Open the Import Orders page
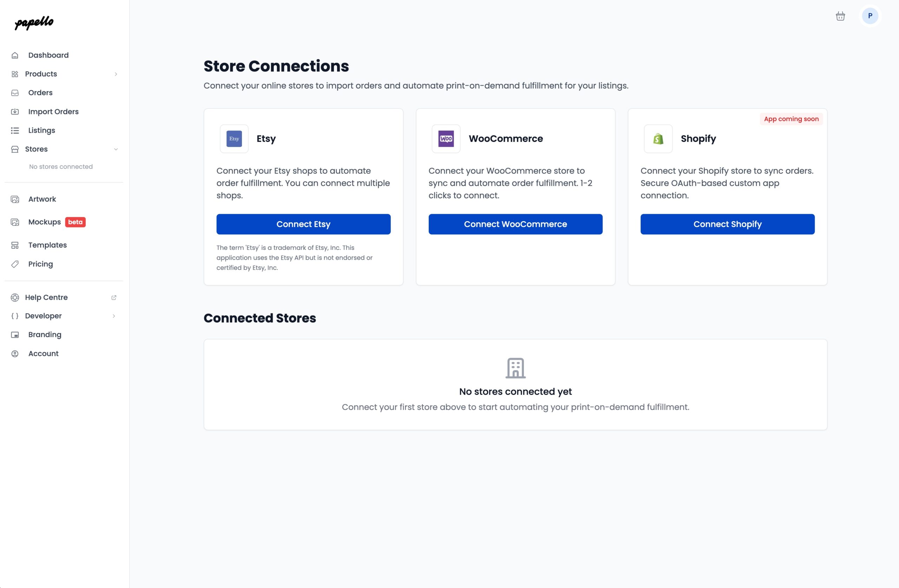Screen dimensions: 899x588 pos(53,111)
